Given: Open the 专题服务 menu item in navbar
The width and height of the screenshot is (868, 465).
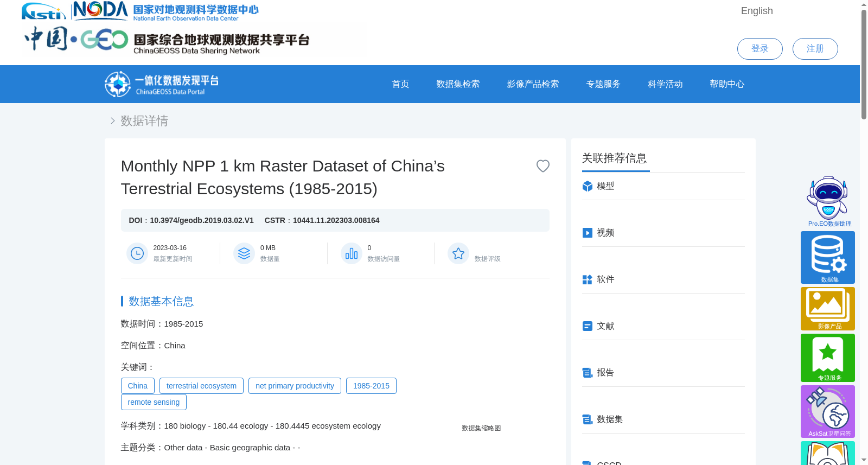Looking at the screenshot, I should point(603,84).
